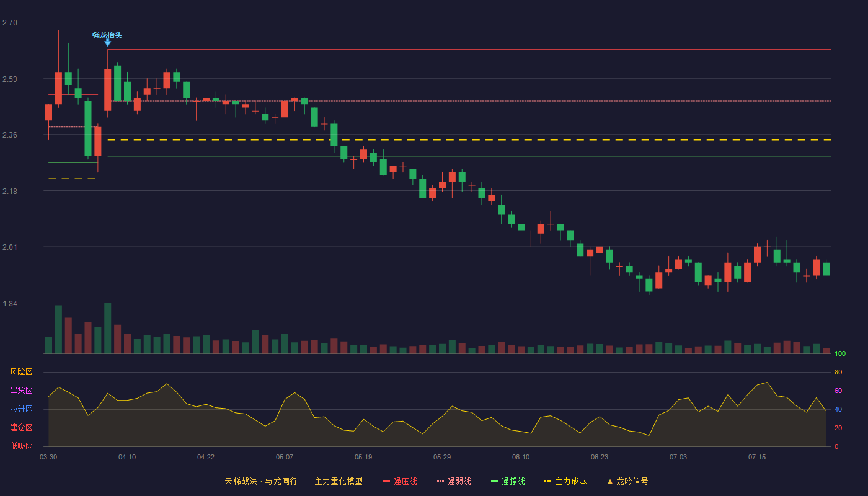Click the 2.53 price axis label
Viewport: 868px width, 496px height.
10,79
